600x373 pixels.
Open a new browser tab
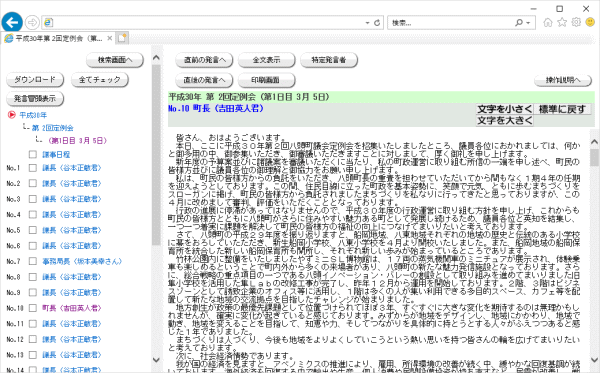point(122,38)
